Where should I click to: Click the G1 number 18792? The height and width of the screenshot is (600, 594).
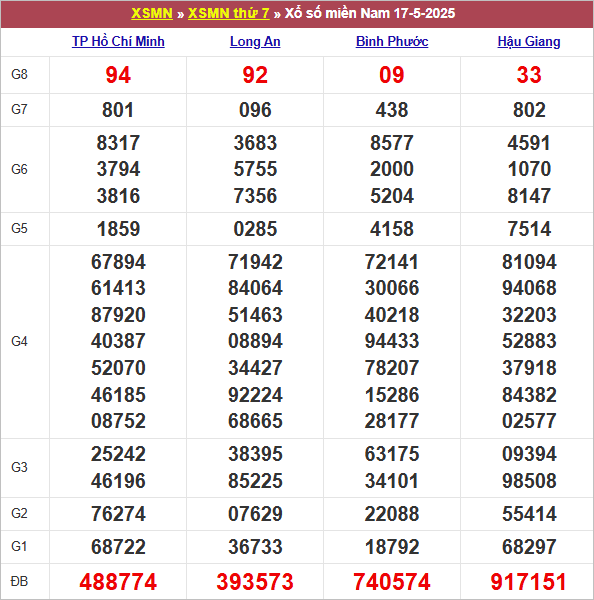[392, 547]
